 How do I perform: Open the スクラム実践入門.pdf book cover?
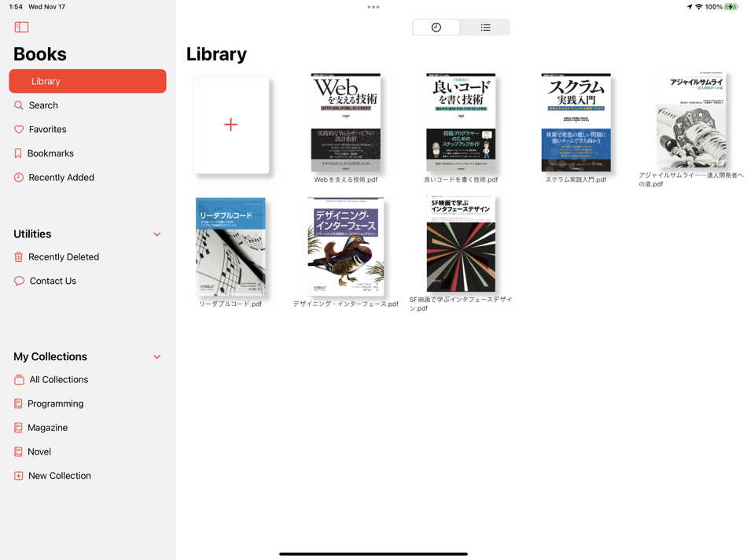[x=576, y=123]
